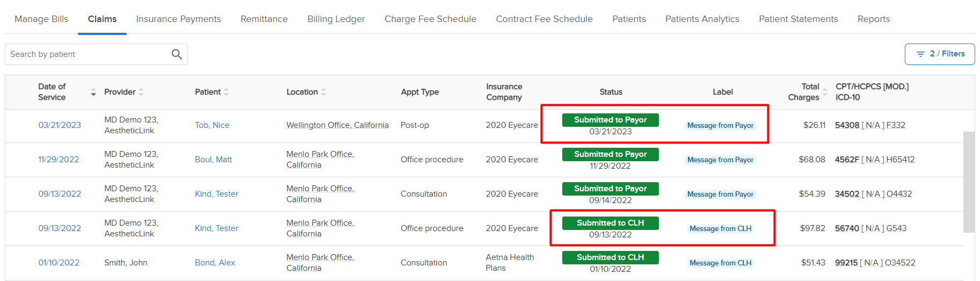Open the claim dated 03/21/2023
Screen dimensions: 980x281
coord(60,125)
